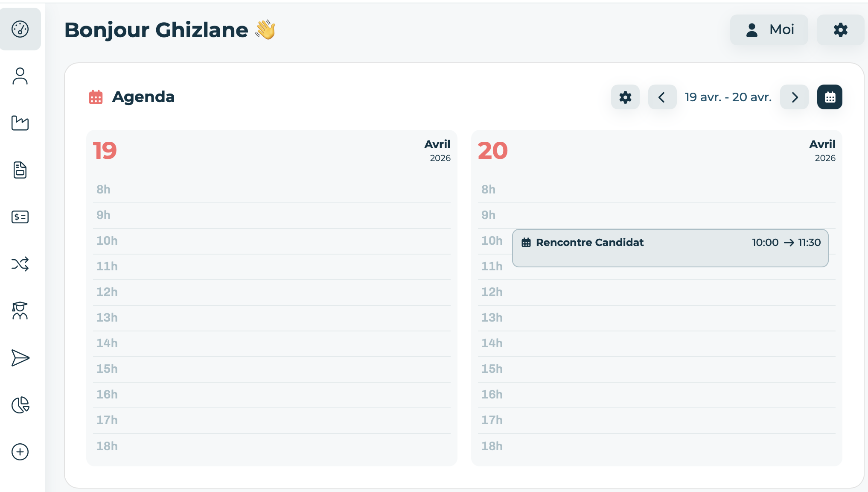Open the Moi user filter button

[769, 30]
